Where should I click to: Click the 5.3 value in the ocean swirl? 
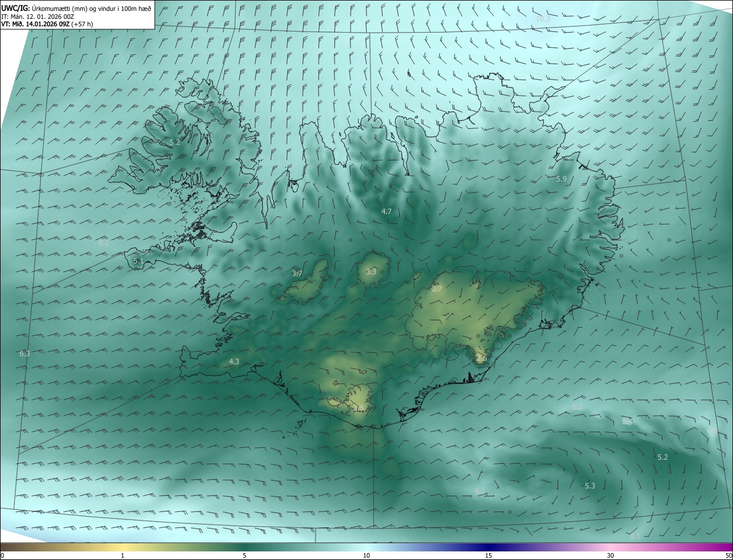coord(590,486)
